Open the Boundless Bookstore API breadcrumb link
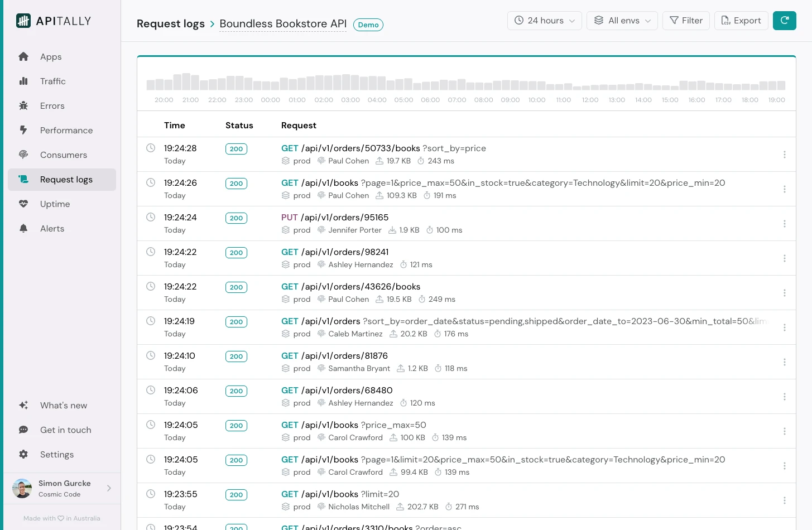Screen dimensions: 812x530 (283, 24)
